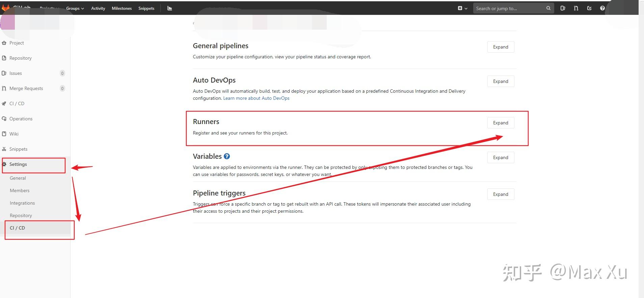Click the Project home icon in the sidebar
The image size is (644, 298).
4,43
